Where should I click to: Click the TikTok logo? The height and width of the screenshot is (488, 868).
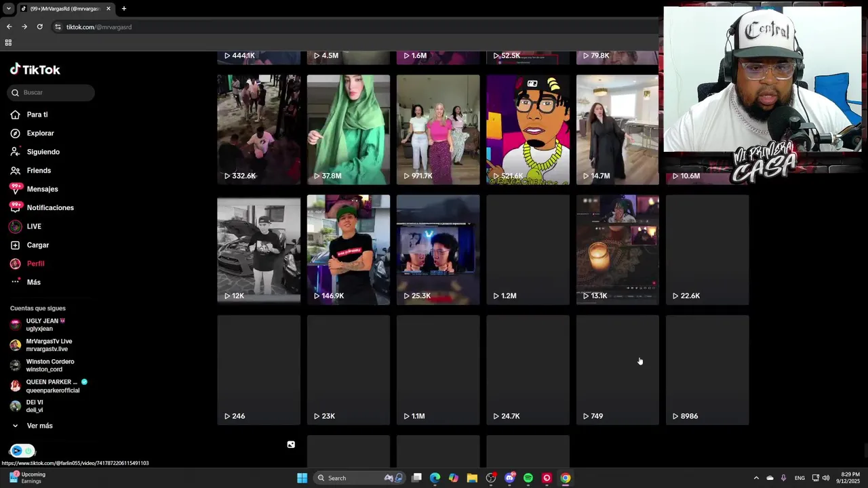pyautogui.click(x=35, y=69)
